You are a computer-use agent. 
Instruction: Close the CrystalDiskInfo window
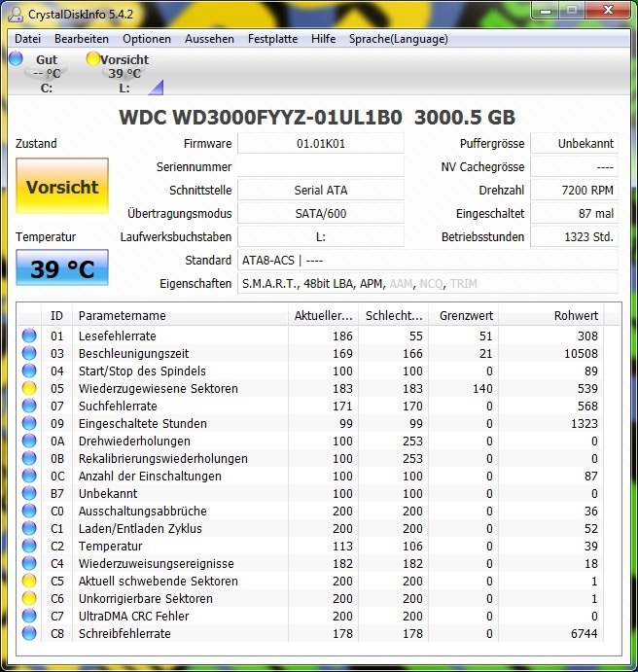tap(609, 11)
